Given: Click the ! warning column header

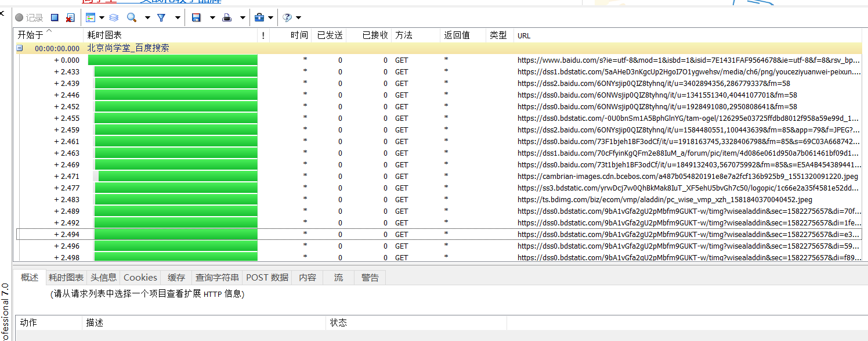Looking at the screenshot, I should (x=263, y=35).
